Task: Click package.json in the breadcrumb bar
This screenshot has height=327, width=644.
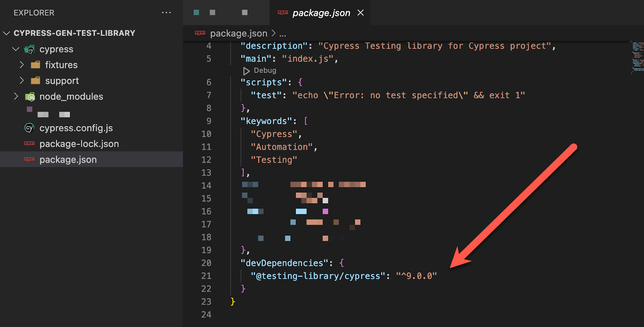Action: pos(238,33)
